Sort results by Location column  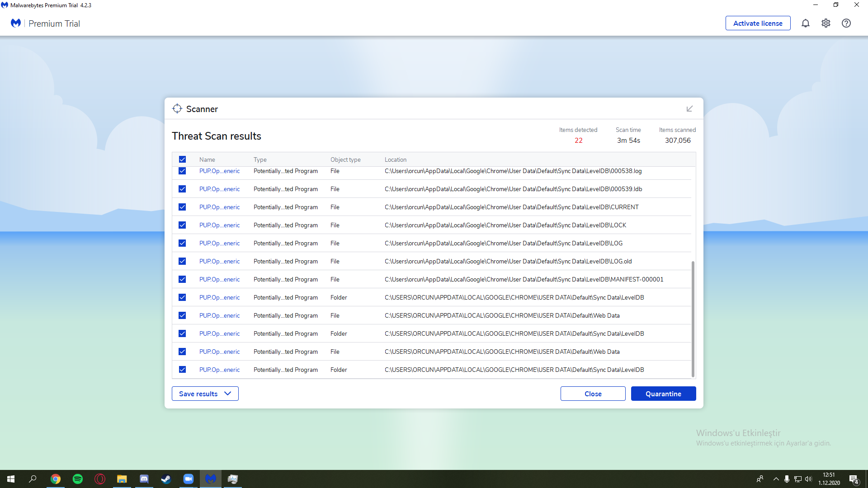click(x=395, y=160)
